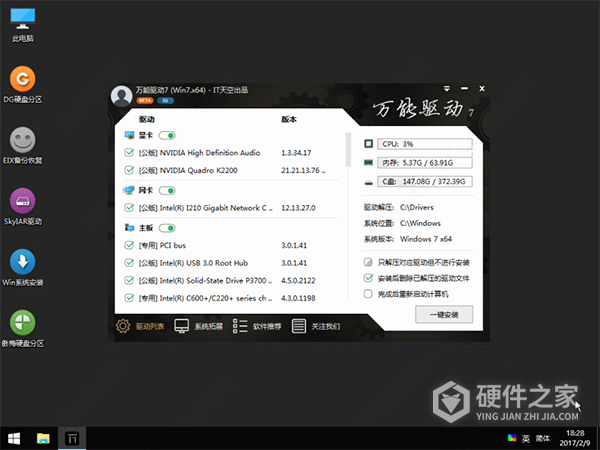Enable 只解压对应驱动但不进行安装 option

[x=368, y=262]
